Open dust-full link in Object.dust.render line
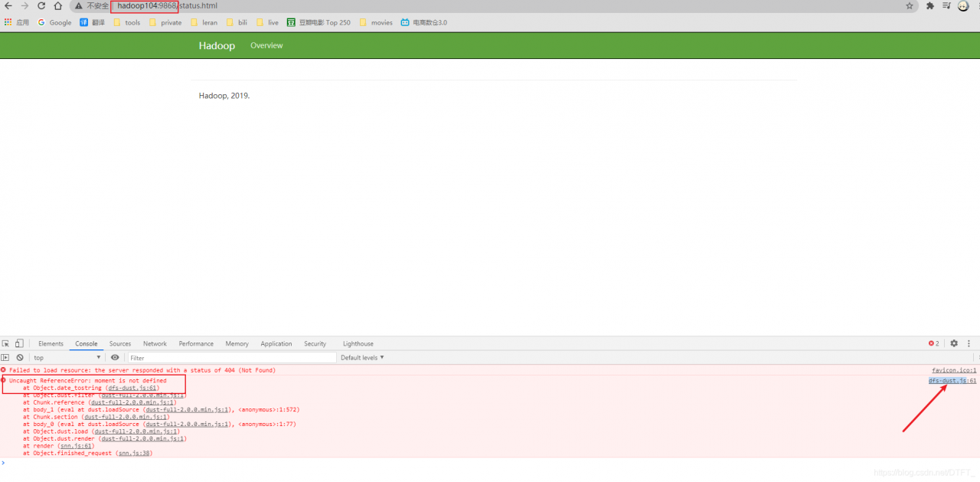Screen dimensions: 980x482 [x=142, y=439]
